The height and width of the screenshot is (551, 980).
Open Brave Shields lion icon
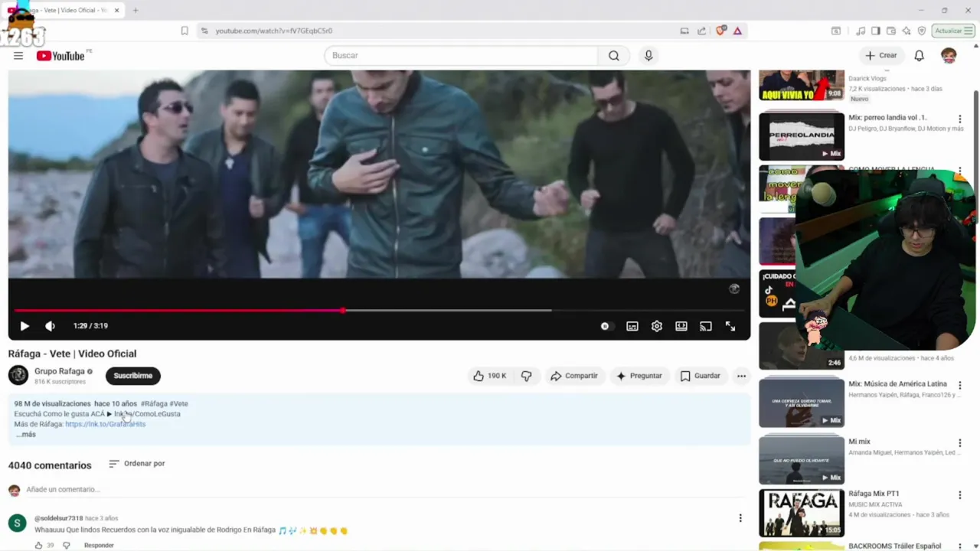(x=720, y=31)
